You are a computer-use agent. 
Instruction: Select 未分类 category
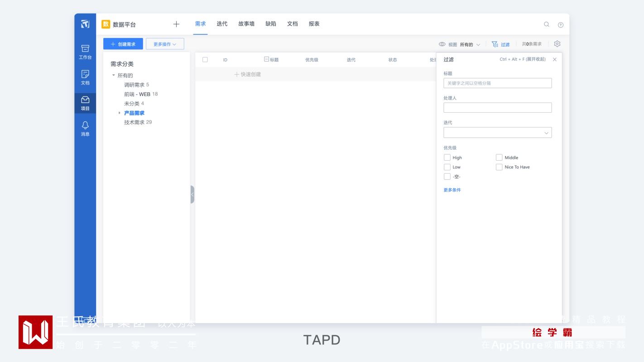click(134, 104)
